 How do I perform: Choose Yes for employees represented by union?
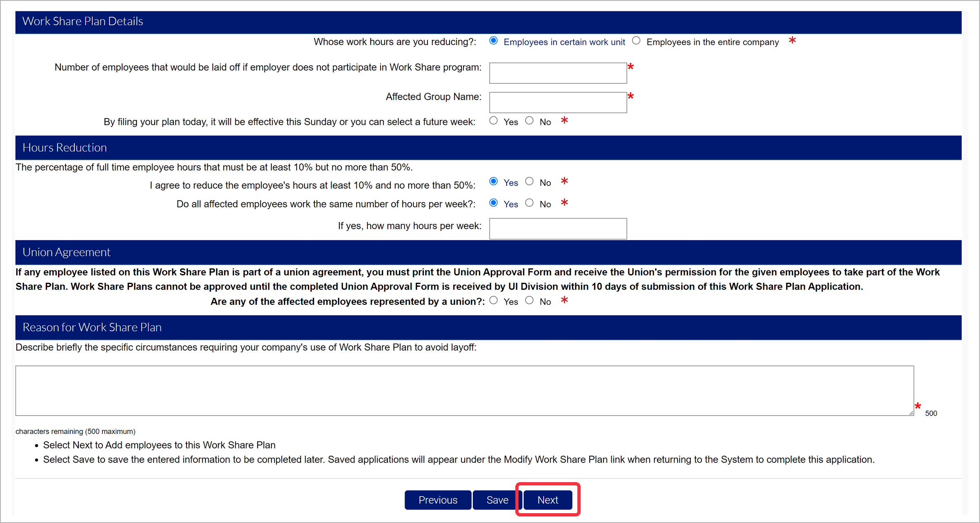coord(493,300)
